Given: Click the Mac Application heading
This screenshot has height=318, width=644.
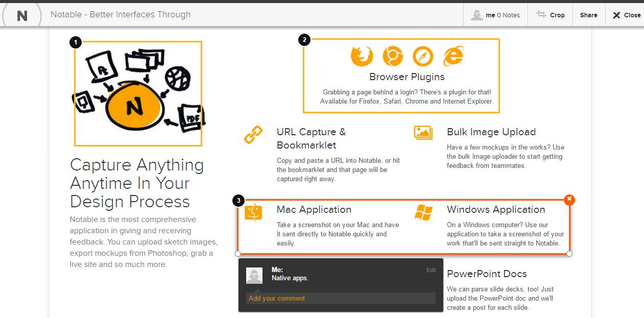Looking at the screenshot, I should (x=314, y=210).
